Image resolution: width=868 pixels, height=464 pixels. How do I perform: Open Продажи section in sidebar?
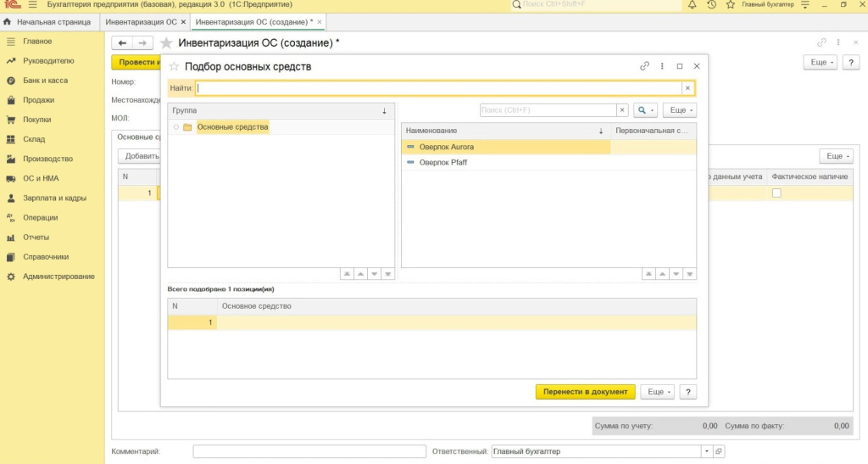click(38, 100)
